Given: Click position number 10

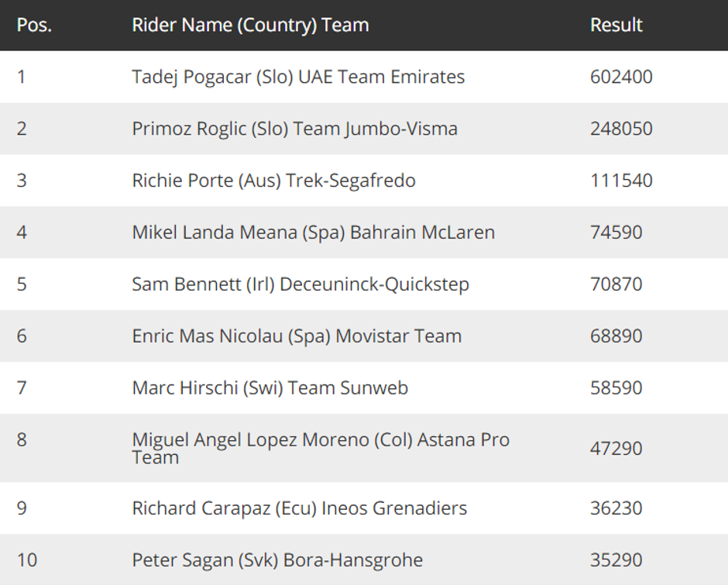Looking at the screenshot, I should pos(26,560).
